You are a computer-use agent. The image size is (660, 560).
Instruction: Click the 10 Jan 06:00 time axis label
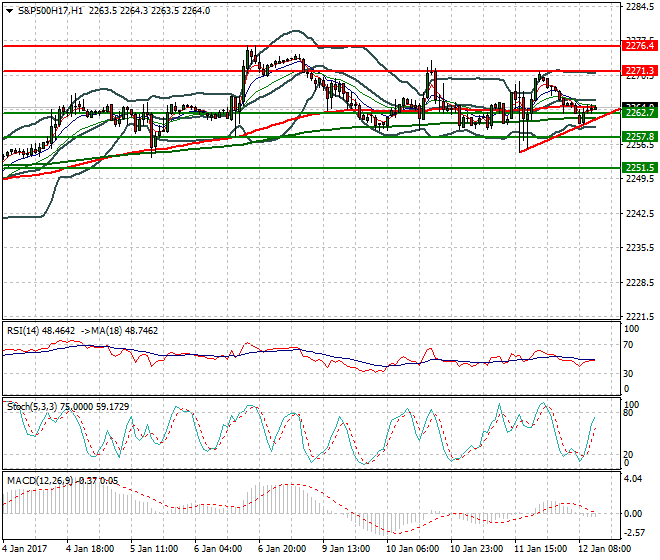coord(412,549)
